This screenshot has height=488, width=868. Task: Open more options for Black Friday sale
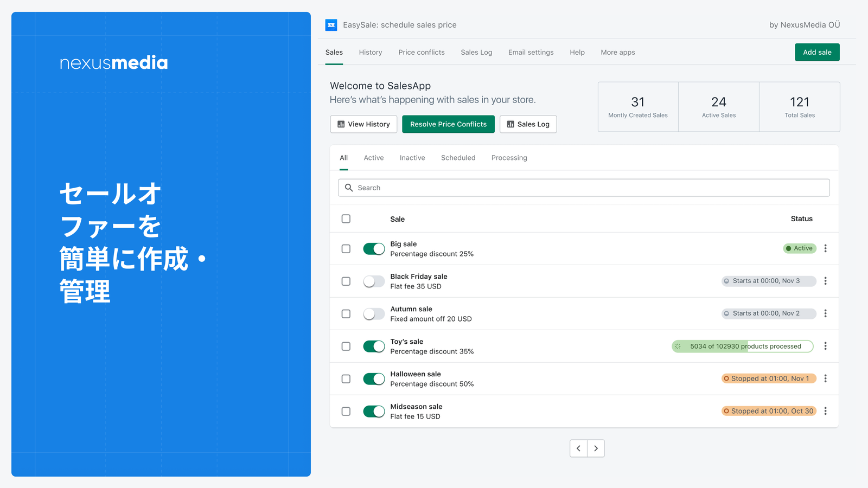pyautogui.click(x=825, y=281)
